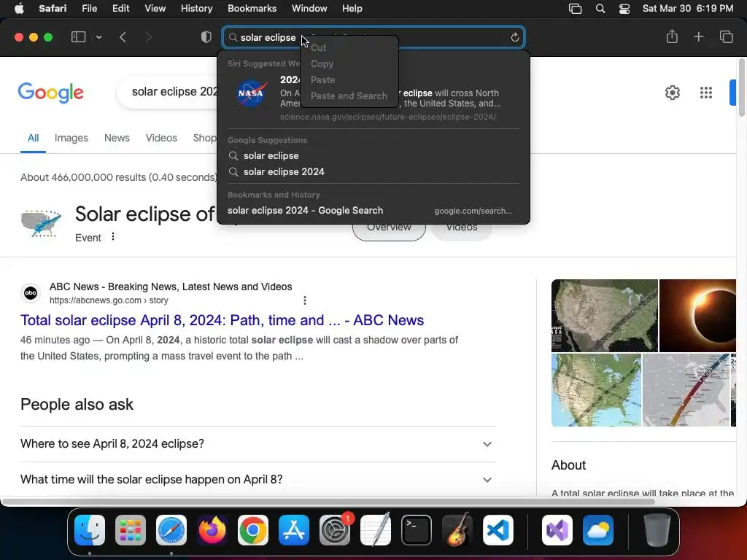Viewport: 747px width, 560px height.
Task: Open Stage Manager icon in the menu bar
Action: click(x=575, y=9)
